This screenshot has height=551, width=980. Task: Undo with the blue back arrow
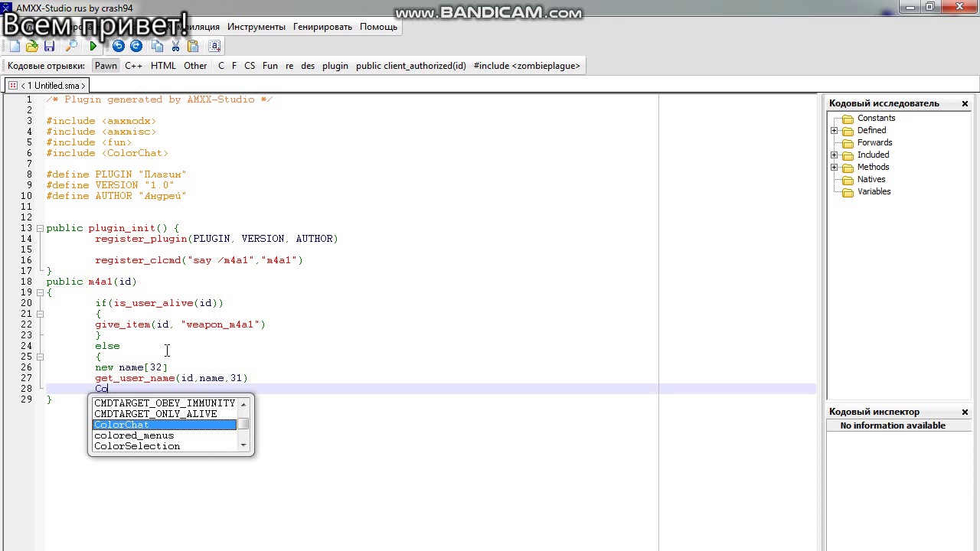(118, 47)
